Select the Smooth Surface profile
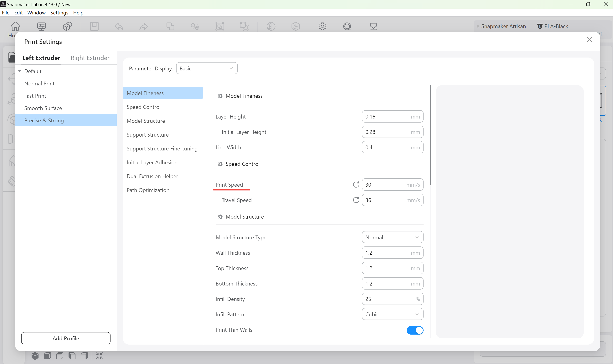Viewport: 613px width, 364px height. pos(66,108)
